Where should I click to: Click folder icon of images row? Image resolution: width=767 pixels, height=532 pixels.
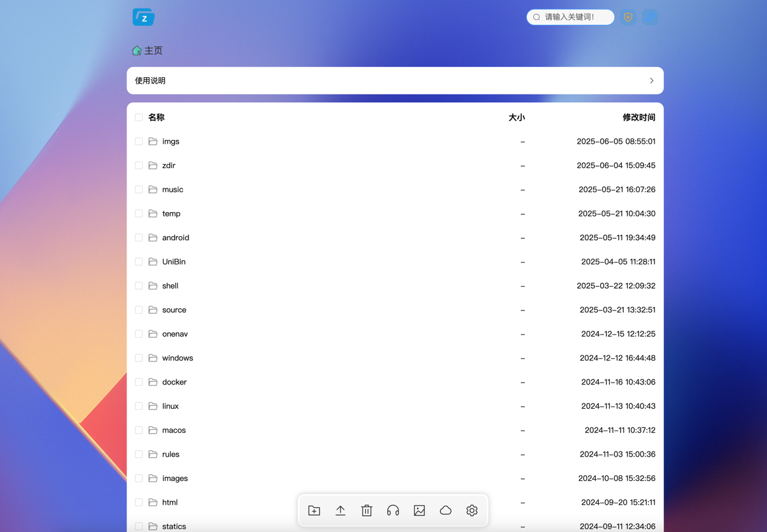[153, 478]
